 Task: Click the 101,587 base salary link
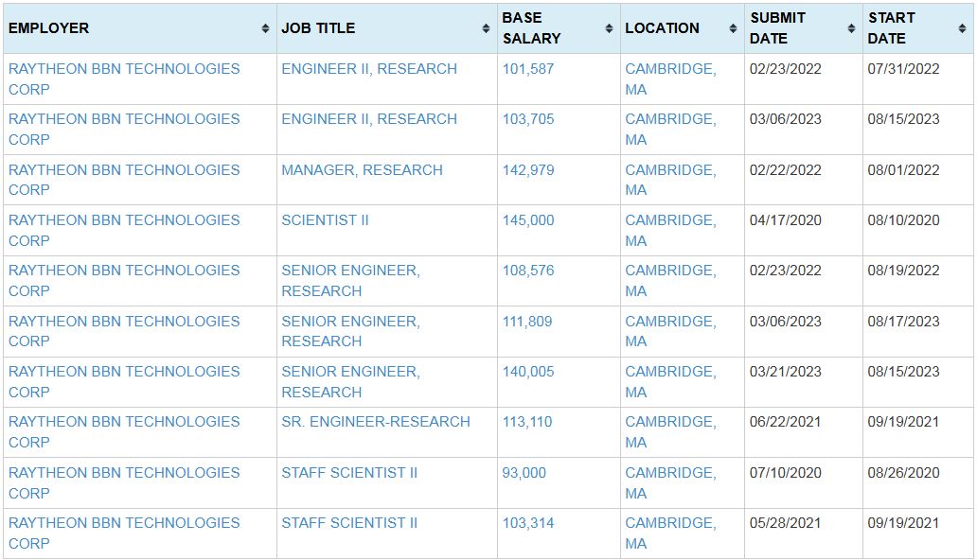pyautogui.click(x=527, y=68)
